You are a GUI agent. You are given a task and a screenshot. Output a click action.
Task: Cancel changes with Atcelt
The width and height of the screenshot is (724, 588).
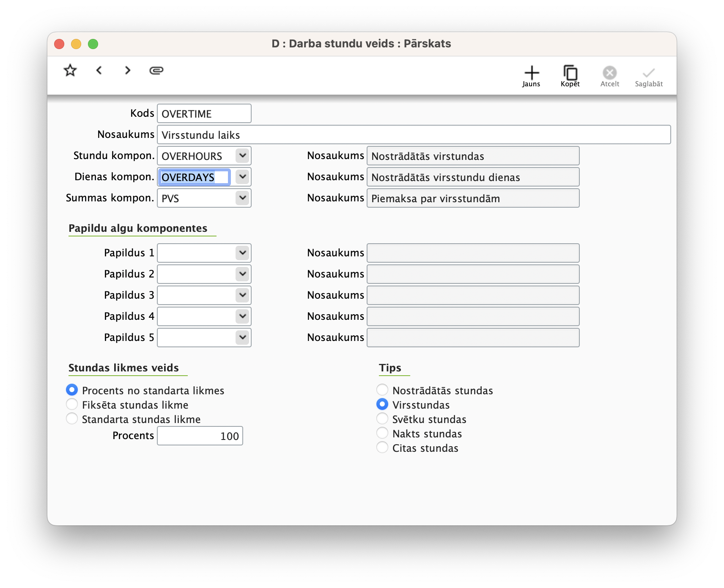pyautogui.click(x=609, y=77)
